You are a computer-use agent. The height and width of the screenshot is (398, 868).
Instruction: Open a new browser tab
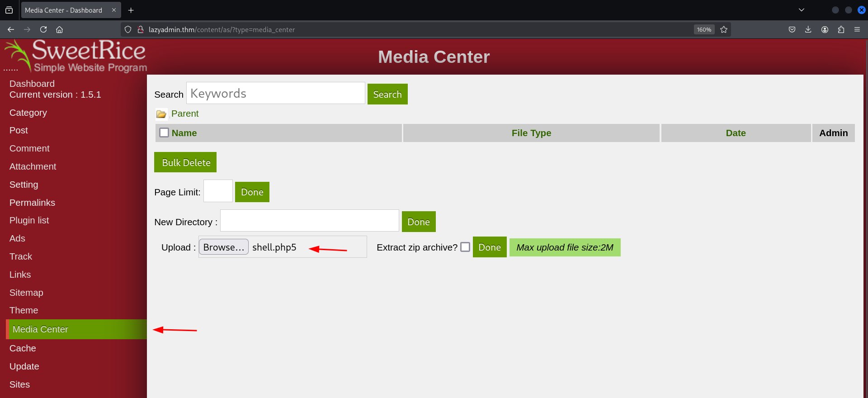point(131,10)
